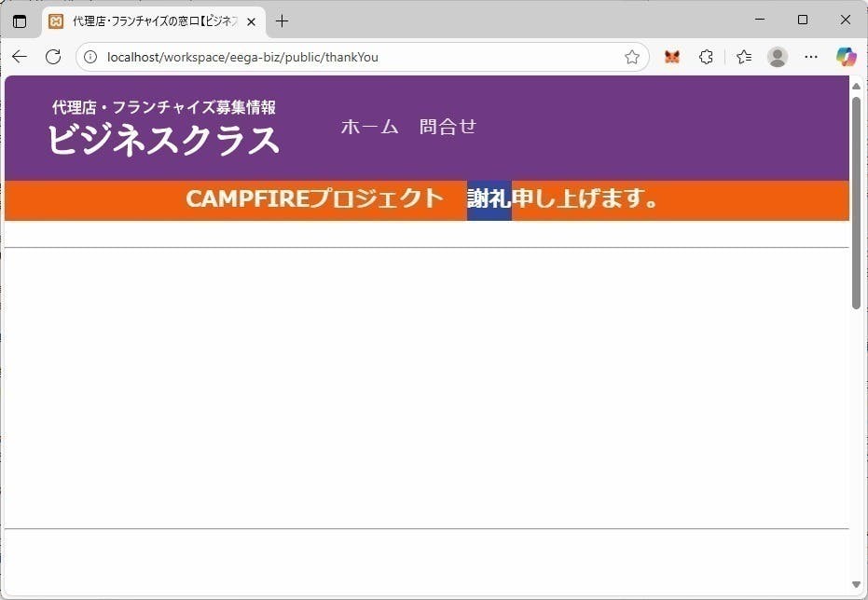View site information icon in address bar

(90, 57)
